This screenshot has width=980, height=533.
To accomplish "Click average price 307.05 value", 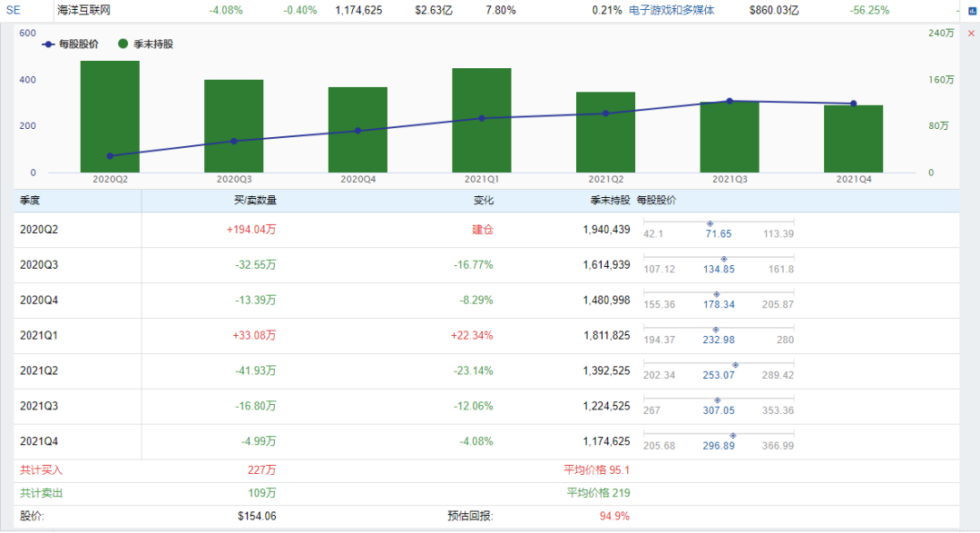I will pos(719,410).
